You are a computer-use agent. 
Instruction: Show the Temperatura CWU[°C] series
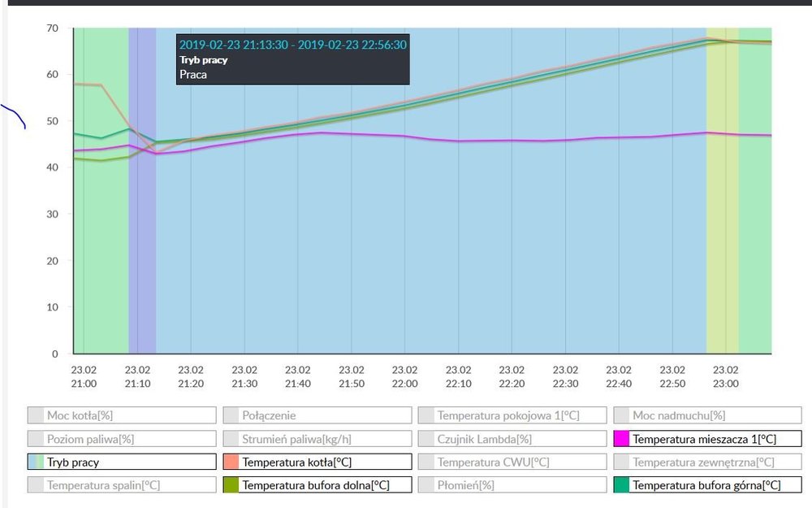pyautogui.click(x=512, y=462)
